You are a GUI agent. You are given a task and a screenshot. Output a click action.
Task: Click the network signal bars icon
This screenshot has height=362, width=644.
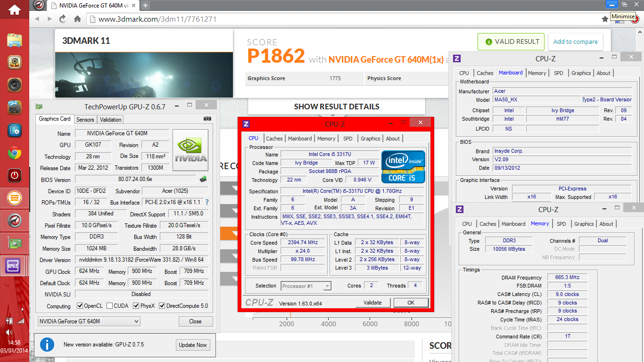pyautogui.click(x=21, y=321)
